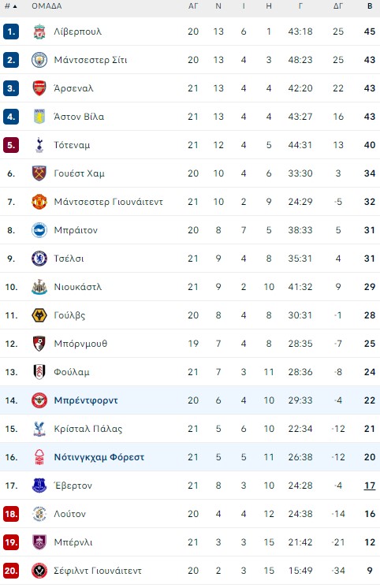Open the Brentford bee crest
The width and height of the screenshot is (380, 588).
39,400
